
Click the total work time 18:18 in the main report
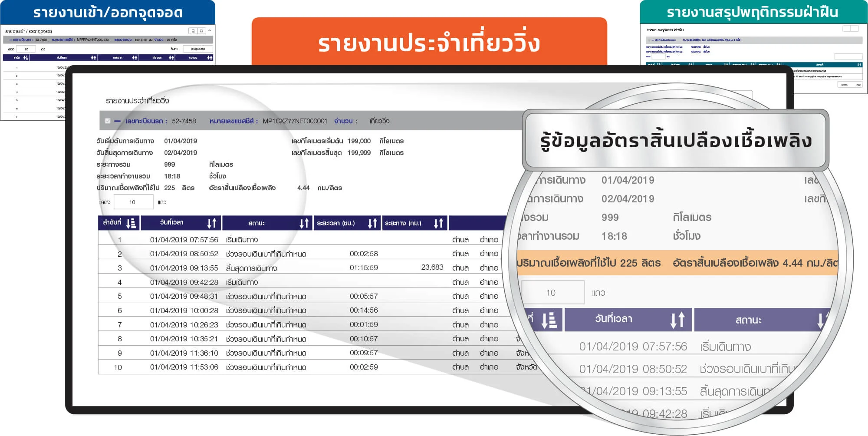[x=172, y=176]
